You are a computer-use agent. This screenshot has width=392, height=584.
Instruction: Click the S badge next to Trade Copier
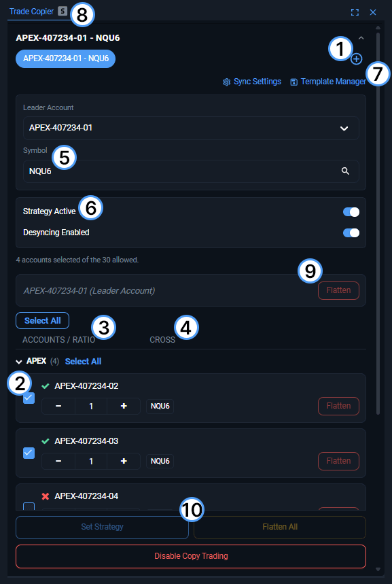coord(63,11)
